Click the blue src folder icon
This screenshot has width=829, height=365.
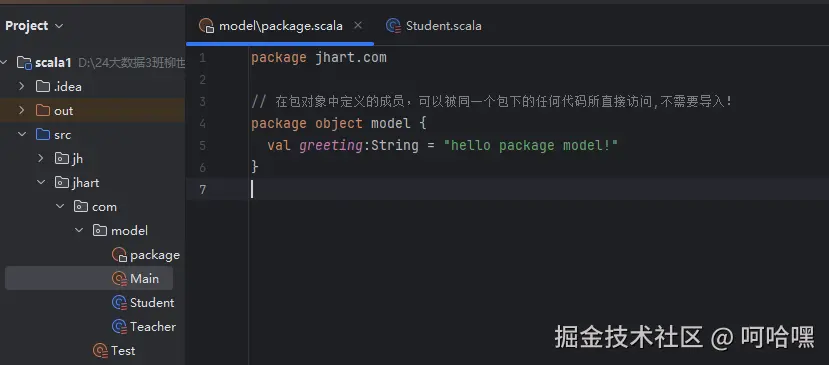(43, 134)
